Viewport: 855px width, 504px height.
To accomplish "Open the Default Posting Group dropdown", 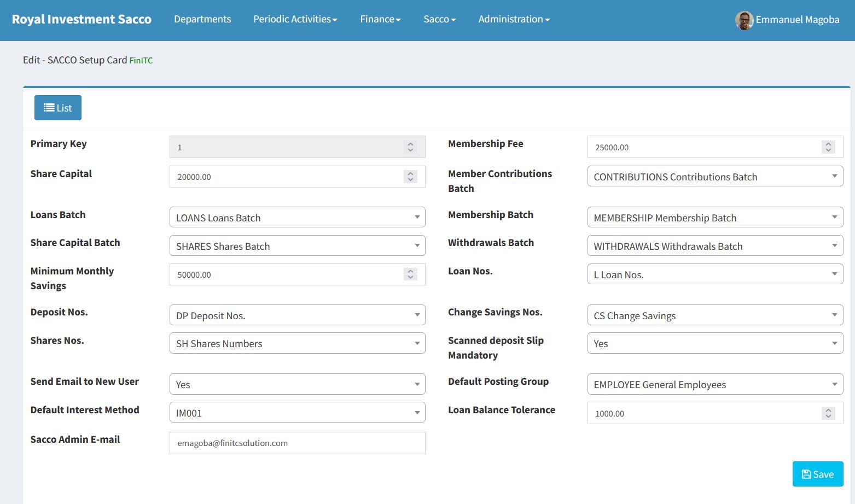I will (x=715, y=384).
